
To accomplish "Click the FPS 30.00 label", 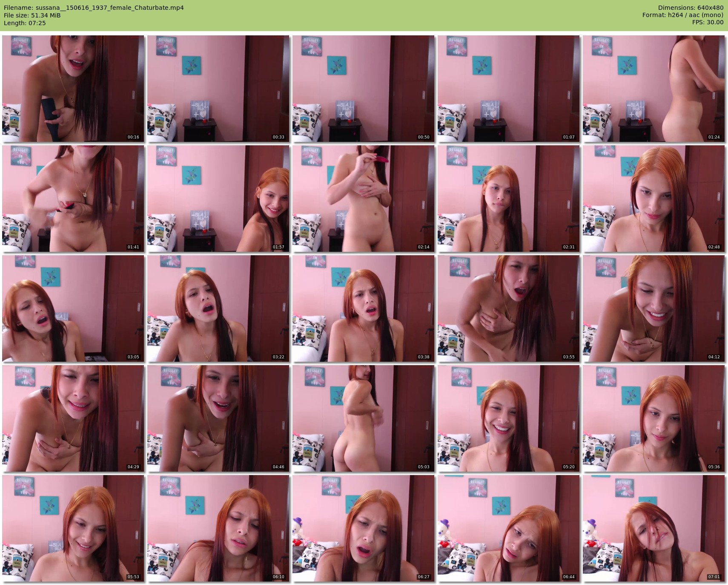I will tap(708, 22).
